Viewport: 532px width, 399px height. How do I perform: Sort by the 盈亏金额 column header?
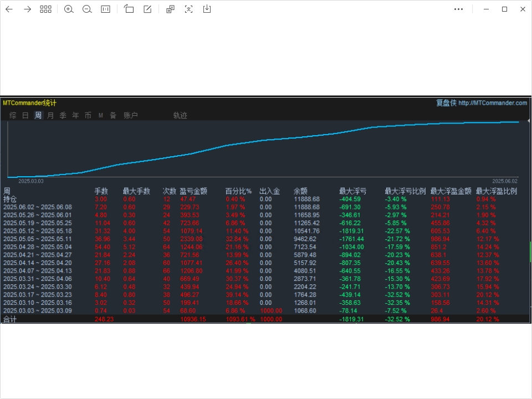point(193,191)
